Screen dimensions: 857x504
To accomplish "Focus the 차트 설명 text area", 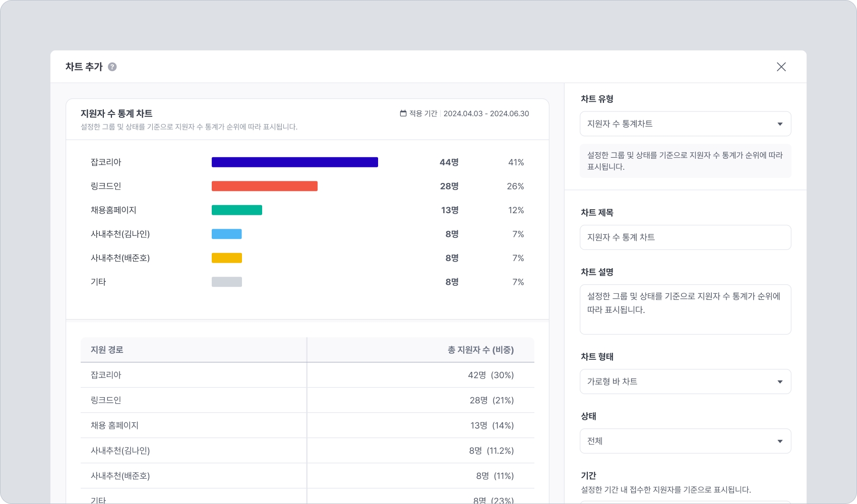I will tap(685, 309).
